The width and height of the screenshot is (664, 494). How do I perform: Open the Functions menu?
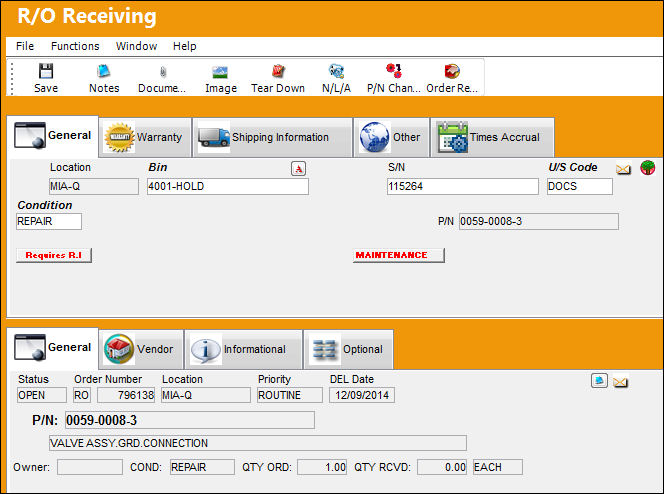tap(75, 46)
